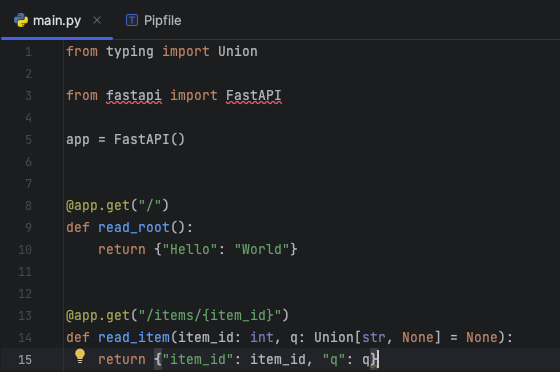This screenshot has width=560, height=372.
Task: Click 'FastAPI()' call on line 5
Action: 149,139
